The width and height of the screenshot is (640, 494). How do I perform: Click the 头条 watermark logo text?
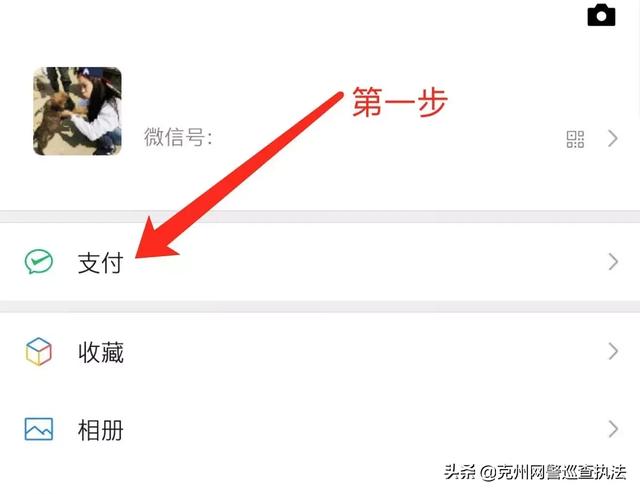(460, 472)
